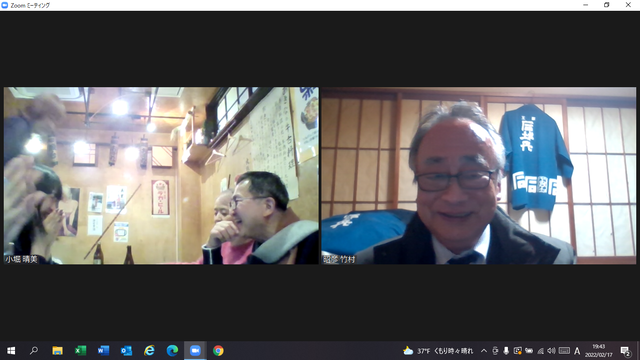Minimize the Zoom meeting window
Viewport: 640px width, 360px height.
click(586, 5)
